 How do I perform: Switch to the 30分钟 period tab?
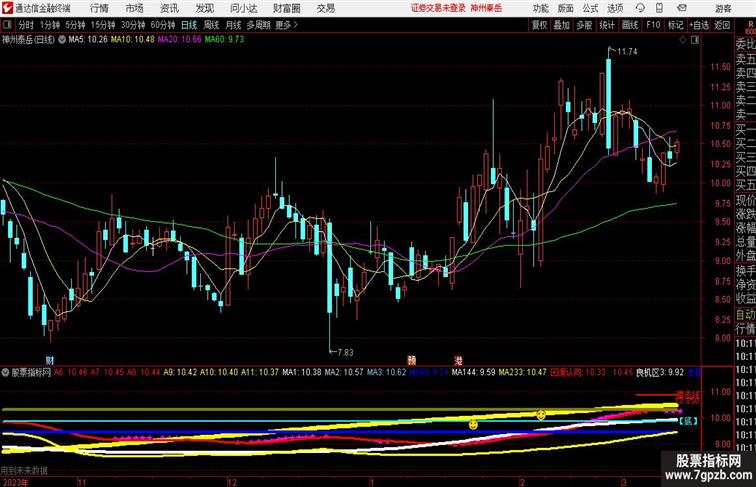point(133,25)
